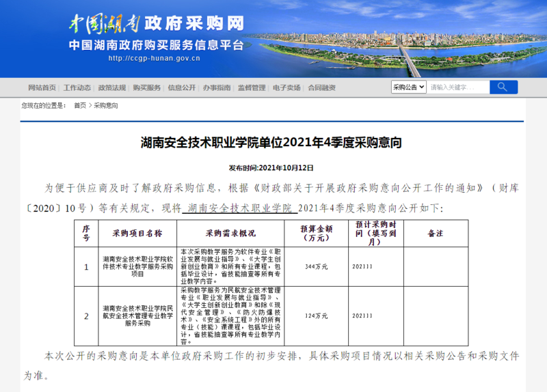Click the 发布时间:2021年10月12日 line

pyautogui.click(x=271, y=168)
